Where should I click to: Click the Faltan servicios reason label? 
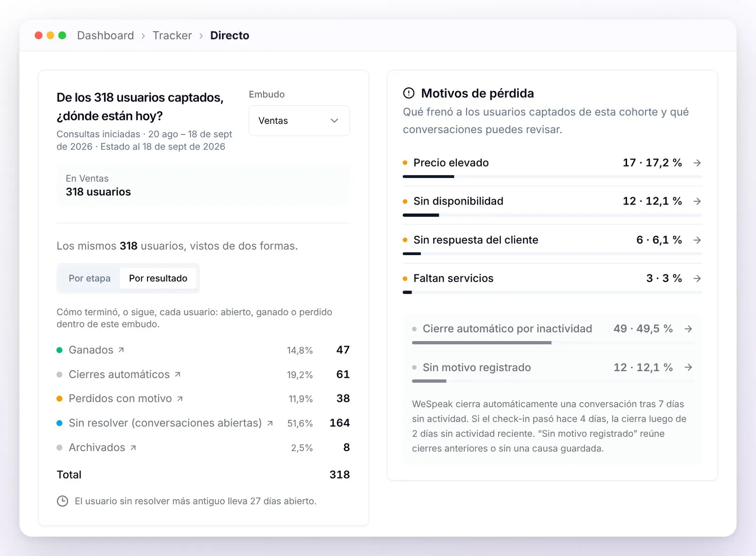(x=453, y=279)
